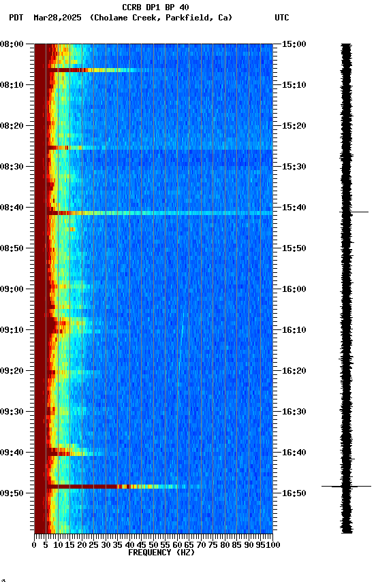Image resolution: width=376 pixels, height=588 pixels.
Task: Click the '09:00' PDT time label
Action: (x=12, y=289)
